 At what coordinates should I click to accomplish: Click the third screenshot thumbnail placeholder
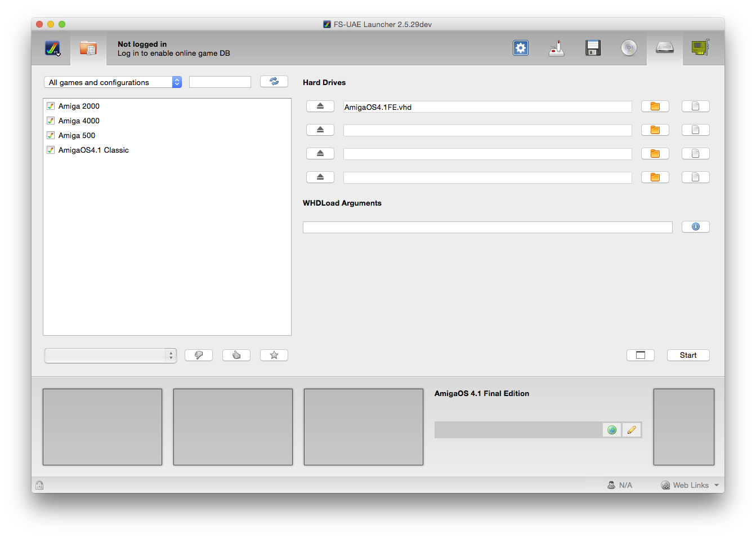[x=364, y=427]
